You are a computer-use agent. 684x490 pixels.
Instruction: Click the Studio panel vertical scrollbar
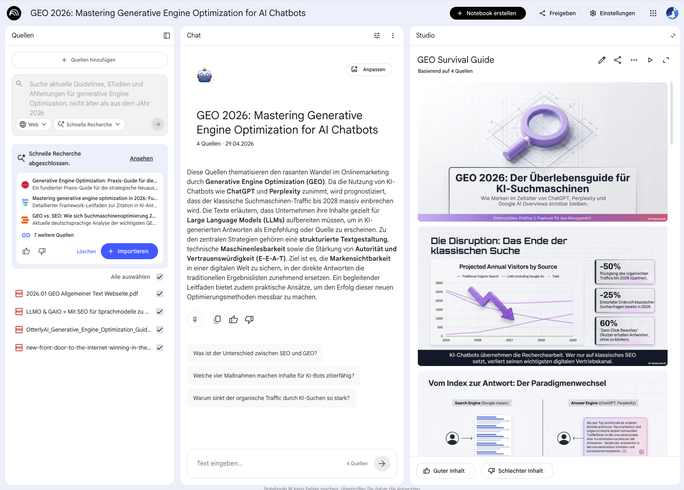671,113
